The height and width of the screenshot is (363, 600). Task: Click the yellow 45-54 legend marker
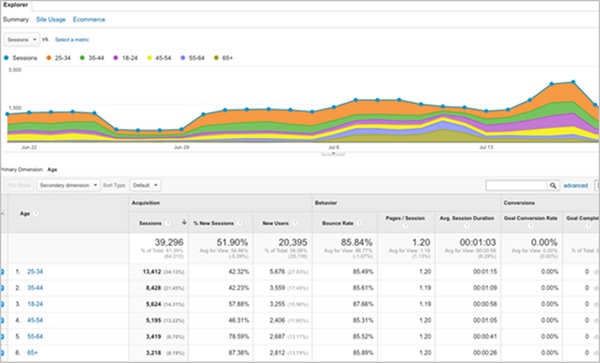pos(149,58)
